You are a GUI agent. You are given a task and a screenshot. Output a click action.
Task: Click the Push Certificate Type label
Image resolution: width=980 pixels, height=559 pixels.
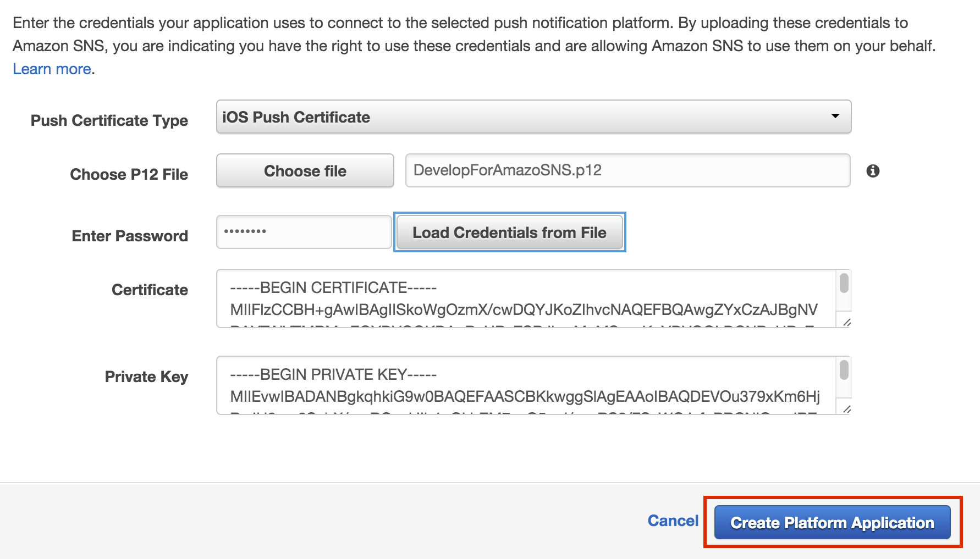click(109, 120)
